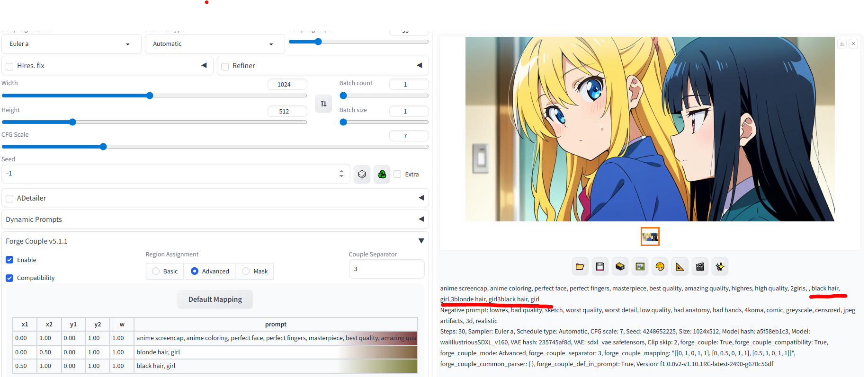
Task: Open the images output folder icon
Action: click(580, 267)
